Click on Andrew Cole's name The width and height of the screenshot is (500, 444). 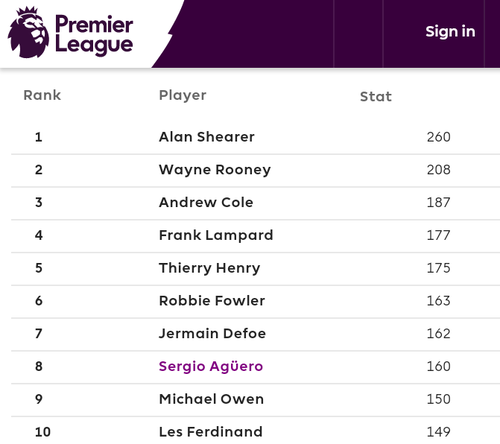coord(206,202)
